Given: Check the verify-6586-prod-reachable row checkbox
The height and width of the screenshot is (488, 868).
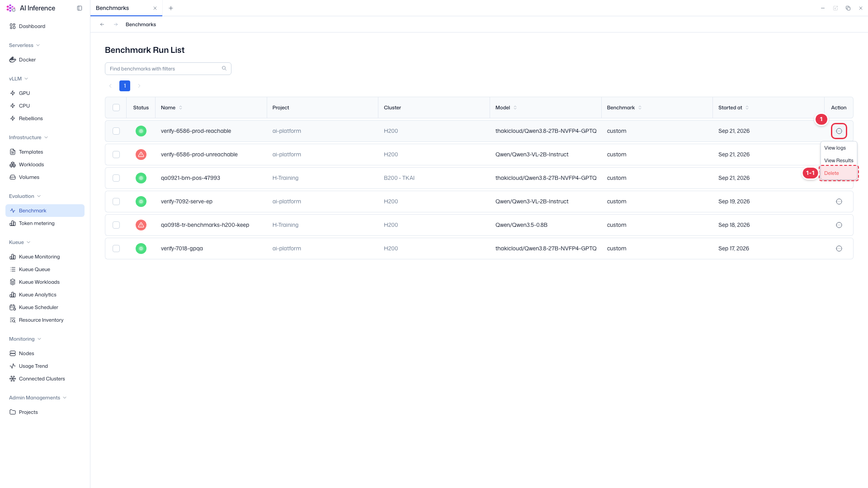Looking at the screenshot, I should pos(116,131).
